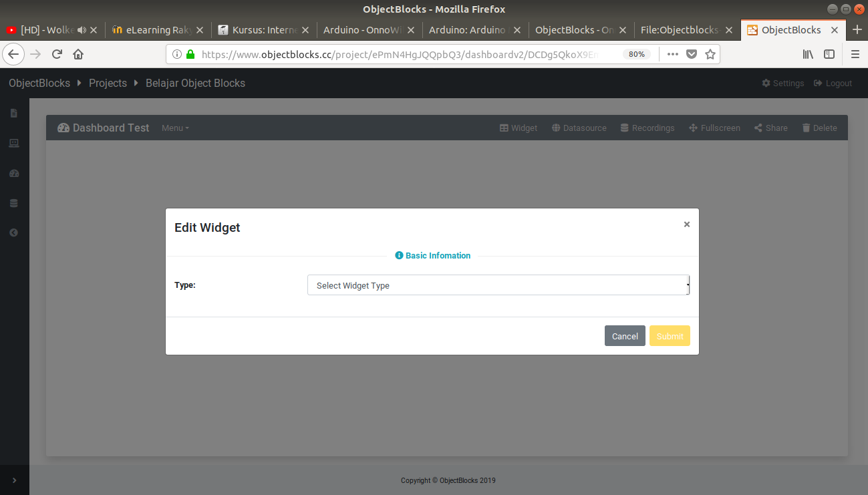Screen dimensions: 868x495
Task: Open a new browser tab
Action: click(x=857, y=30)
